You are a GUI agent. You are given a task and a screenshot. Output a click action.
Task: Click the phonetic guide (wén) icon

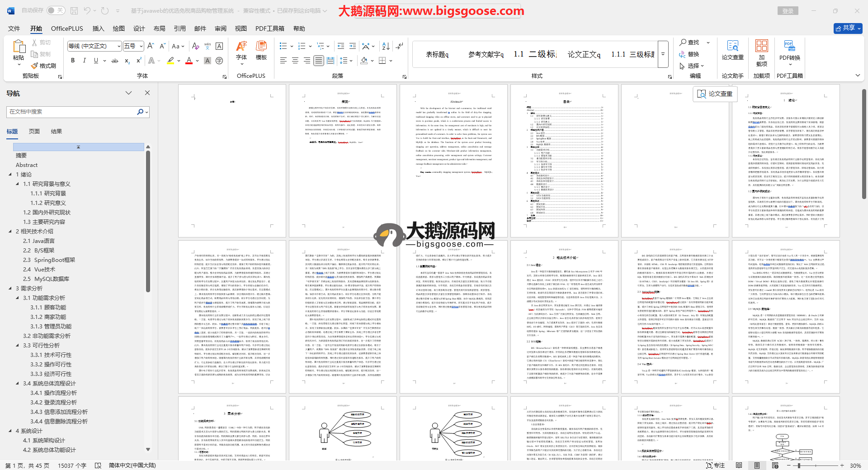pyautogui.click(x=208, y=46)
